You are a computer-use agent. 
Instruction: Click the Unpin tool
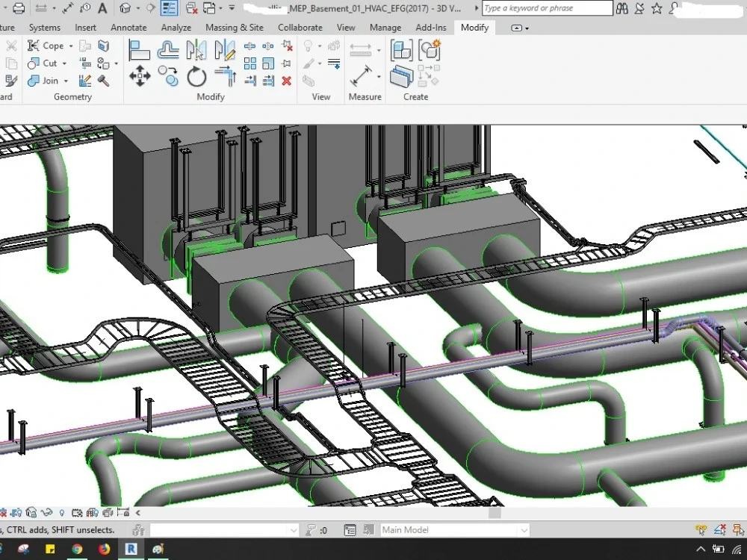click(287, 46)
